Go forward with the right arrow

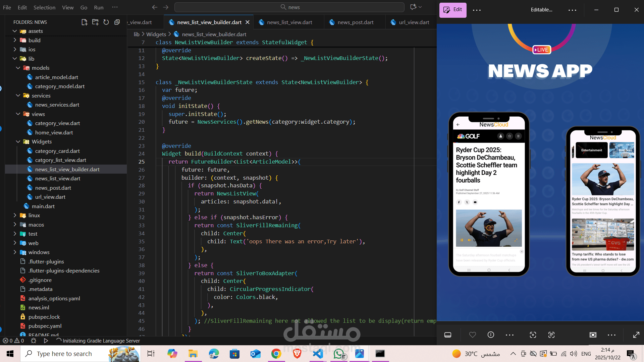[166, 7]
